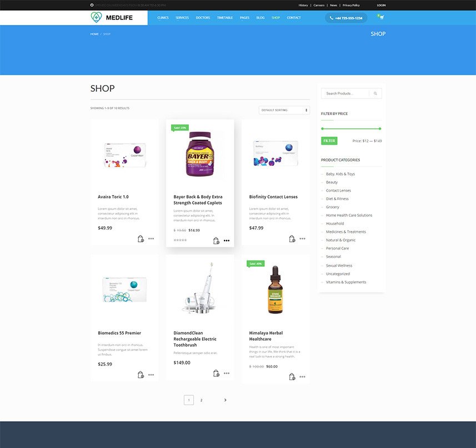
Task: Add Avaira Toric 1.0 to cart icon
Action: pos(141,239)
